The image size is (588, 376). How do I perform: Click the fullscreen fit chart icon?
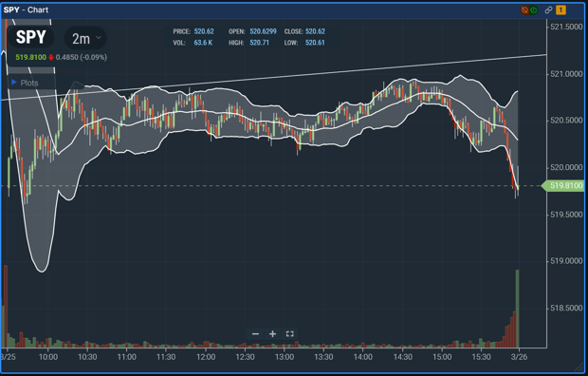(x=290, y=334)
